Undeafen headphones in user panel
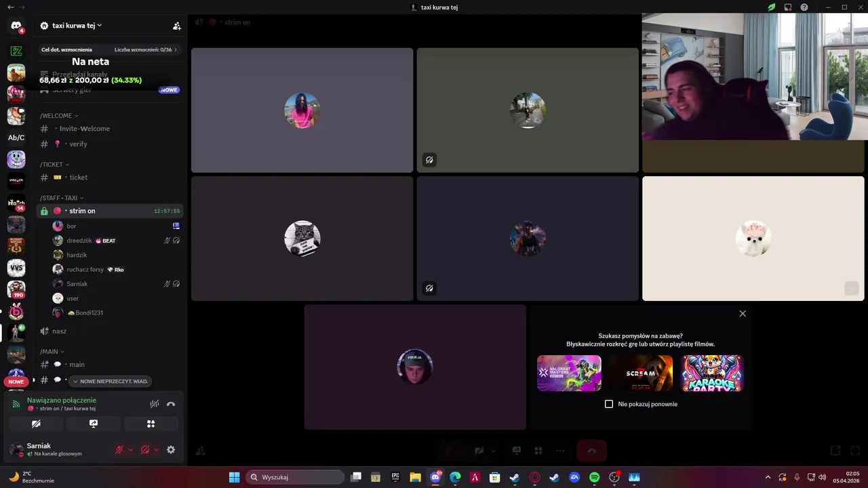 [x=144, y=449]
